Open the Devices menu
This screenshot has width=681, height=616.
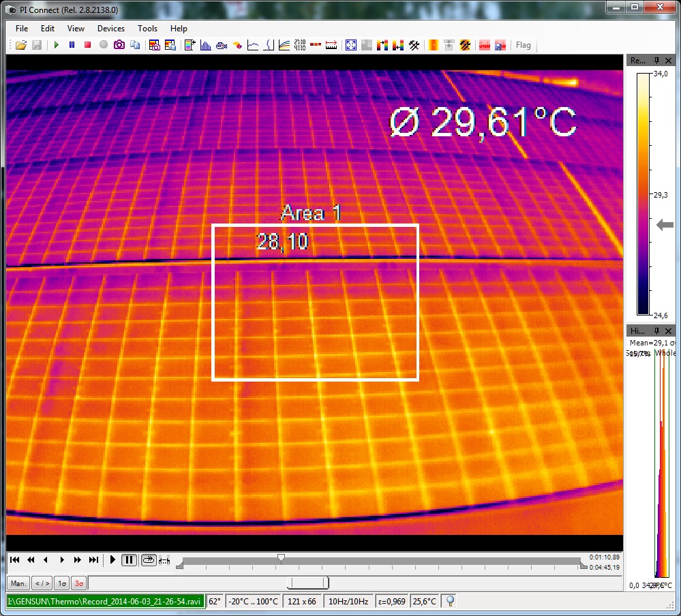tap(110, 29)
